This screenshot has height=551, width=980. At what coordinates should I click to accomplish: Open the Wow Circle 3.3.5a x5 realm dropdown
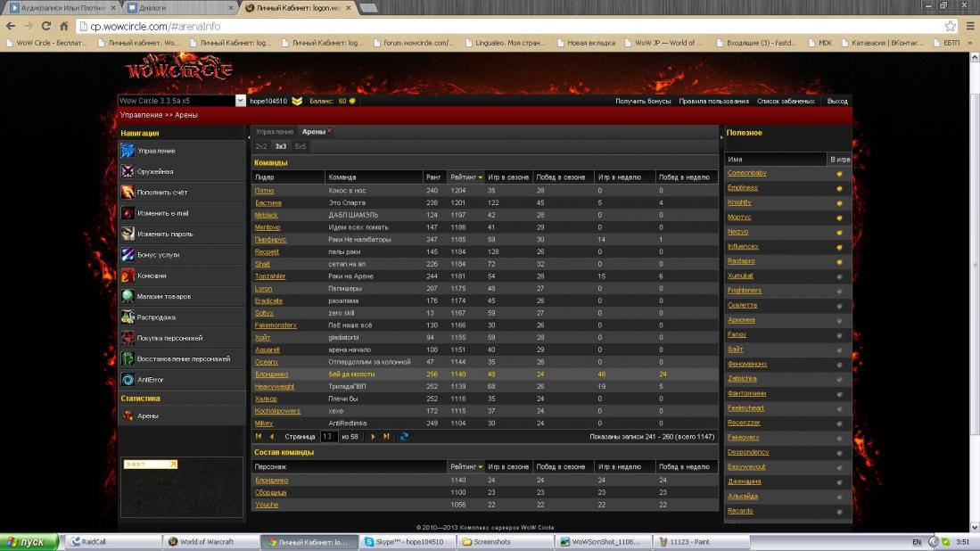(x=240, y=101)
